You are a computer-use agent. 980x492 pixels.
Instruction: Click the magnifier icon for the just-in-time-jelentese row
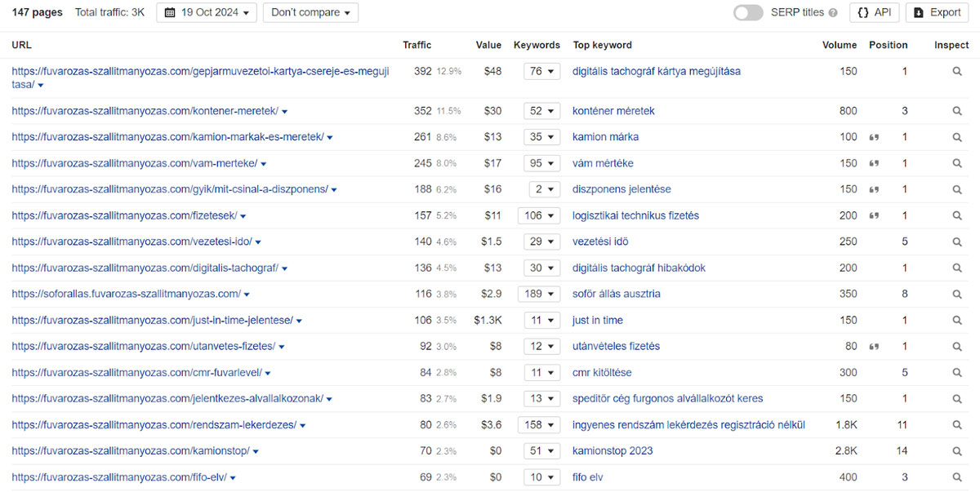tap(957, 321)
